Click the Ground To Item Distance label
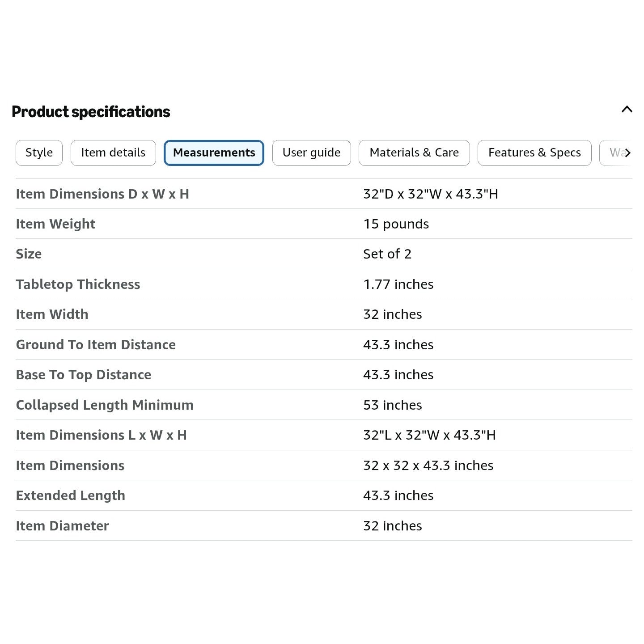The height and width of the screenshot is (644, 644). 96,345
